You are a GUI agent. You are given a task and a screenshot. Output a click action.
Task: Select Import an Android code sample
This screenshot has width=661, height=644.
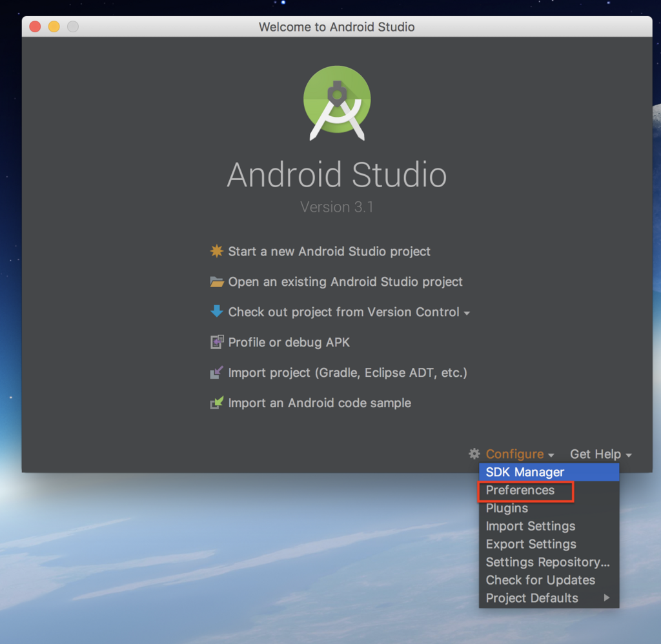[320, 403]
